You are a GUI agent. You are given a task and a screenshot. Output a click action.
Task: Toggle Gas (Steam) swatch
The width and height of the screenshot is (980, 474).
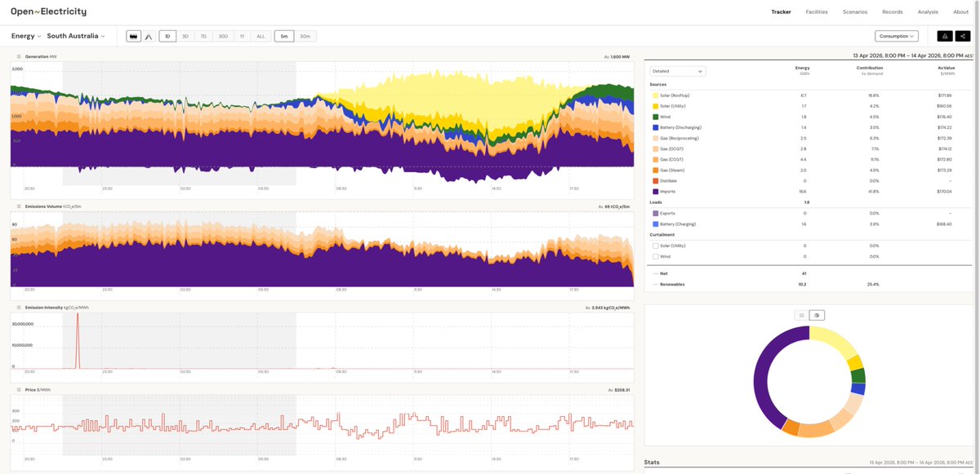pos(655,170)
